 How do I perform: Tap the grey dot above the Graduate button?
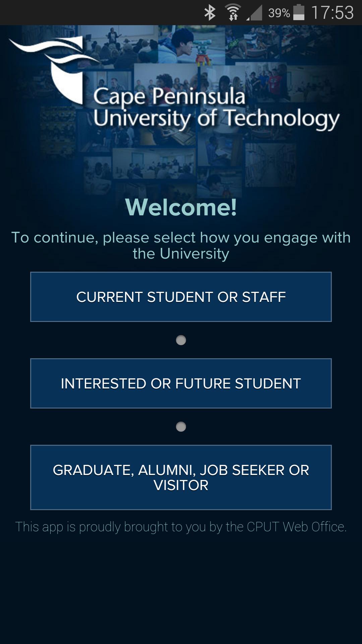pos(181,427)
